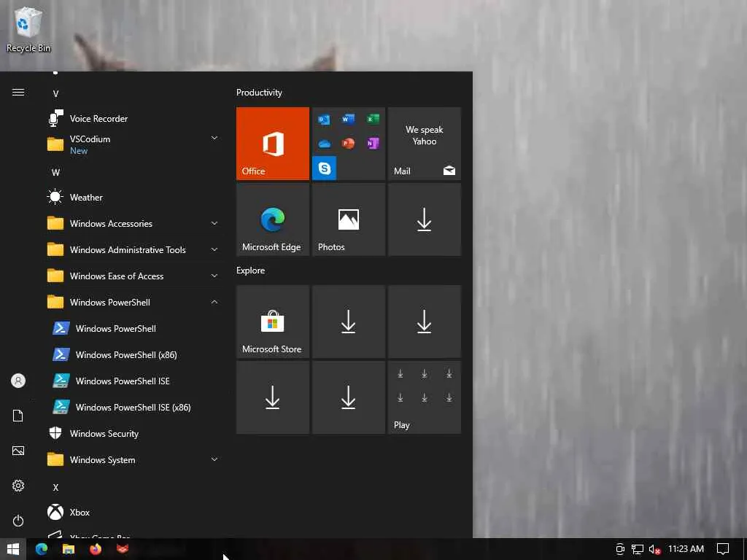This screenshot has height=560, width=747.
Task: Click the Productivity group title
Action: coord(259,93)
